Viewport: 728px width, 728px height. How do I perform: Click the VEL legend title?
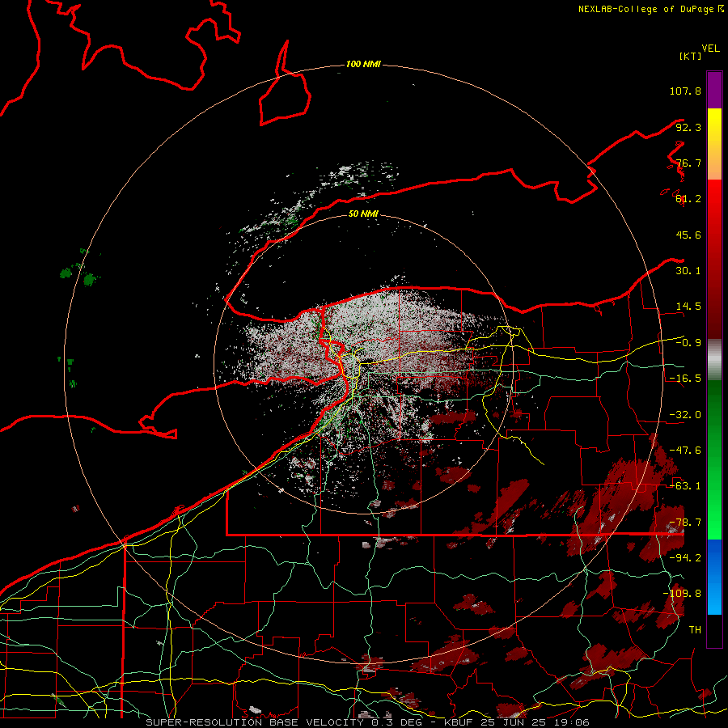[710, 49]
